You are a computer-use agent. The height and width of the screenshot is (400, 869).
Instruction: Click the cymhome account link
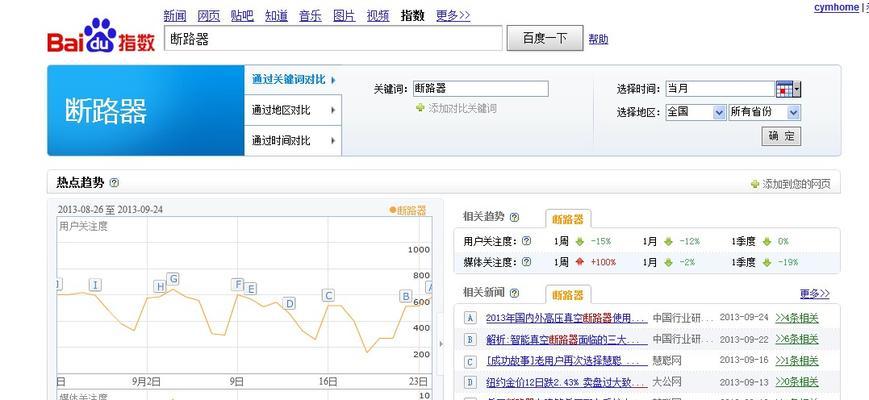(x=836, y=7)
